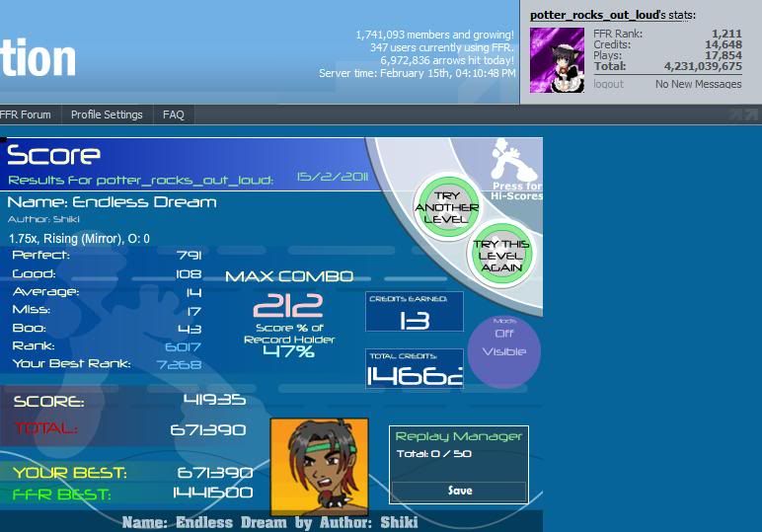Open Profile Settings in navigation bar
This screenshot has width=762, height=532.
click(x=107, y=114)
